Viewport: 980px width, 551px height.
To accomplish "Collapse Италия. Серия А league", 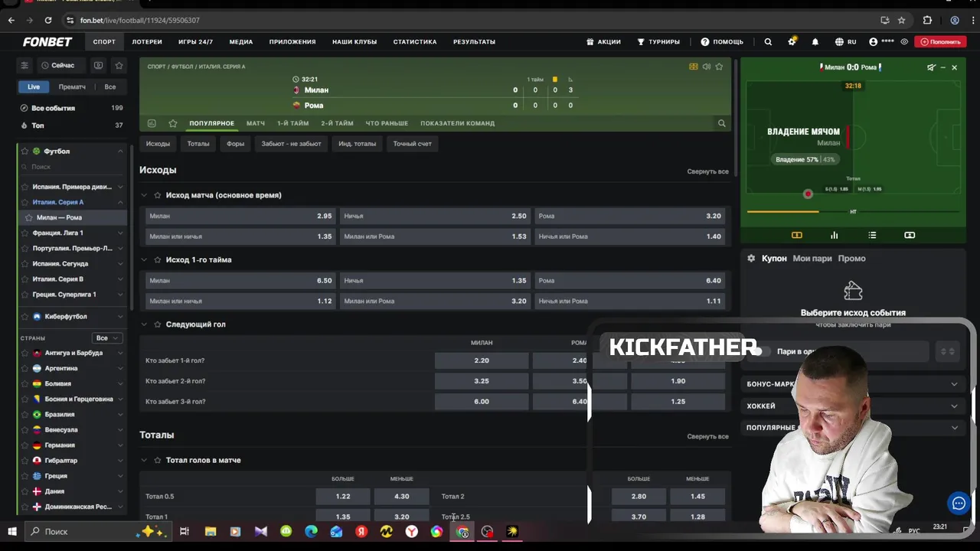I will pyautogui.click(x=120, y=202).
